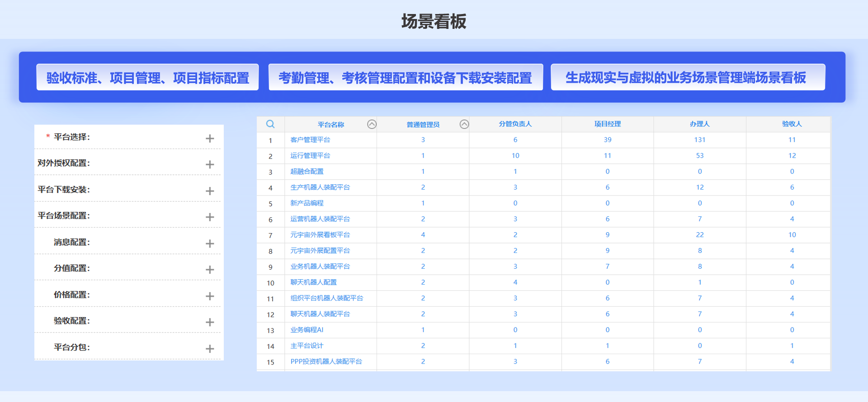
Task: Click plus icon next to 价格配置
Action: [210, 296]
